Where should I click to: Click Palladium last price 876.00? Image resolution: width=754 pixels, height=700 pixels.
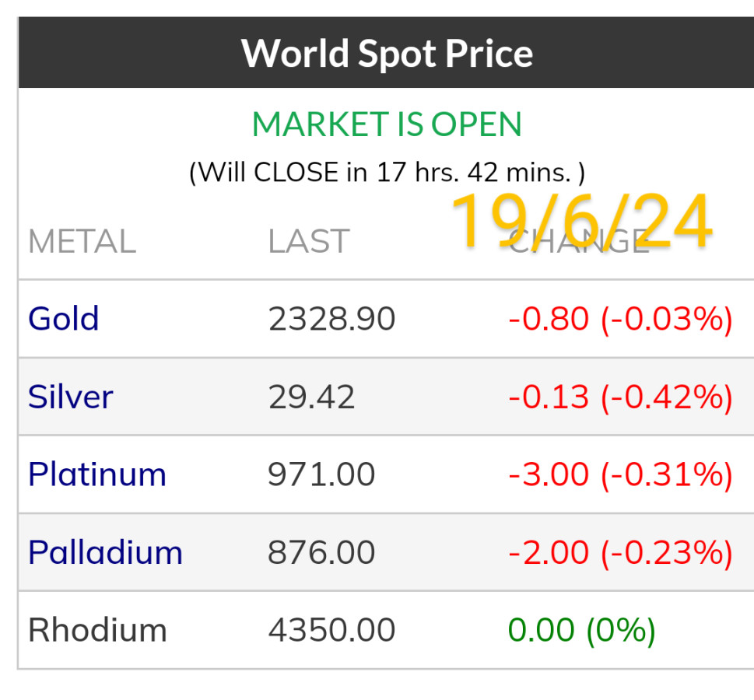click(321, 552)
